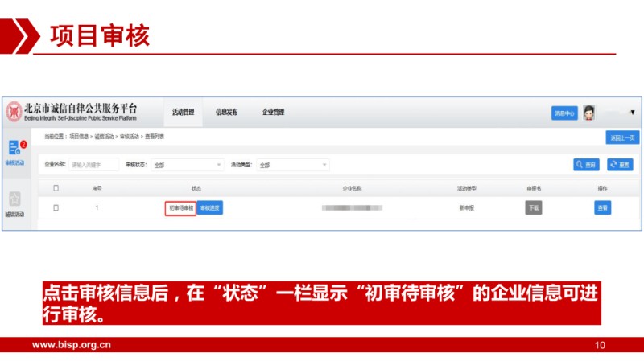Open the user account dropdown arrow
The width and height of the screenshot is (644, 361).
click(632, 113)
